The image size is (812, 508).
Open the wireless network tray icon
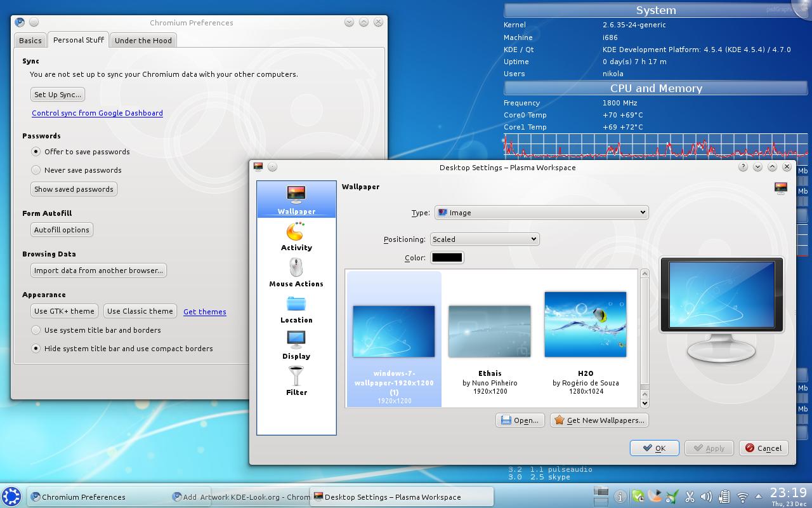[742, 497]
